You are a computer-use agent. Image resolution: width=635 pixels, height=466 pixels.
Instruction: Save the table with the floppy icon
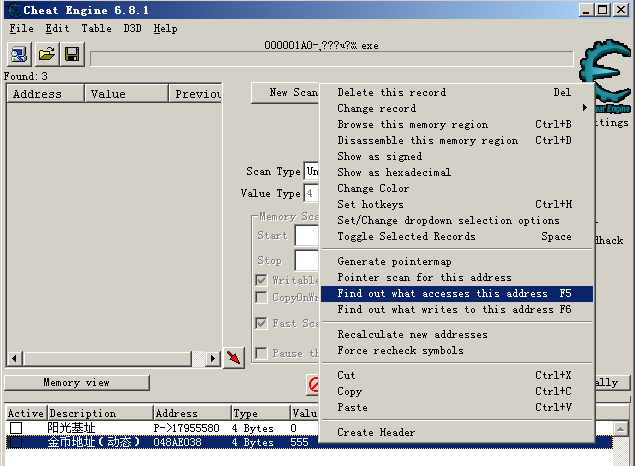pos(72,54)
